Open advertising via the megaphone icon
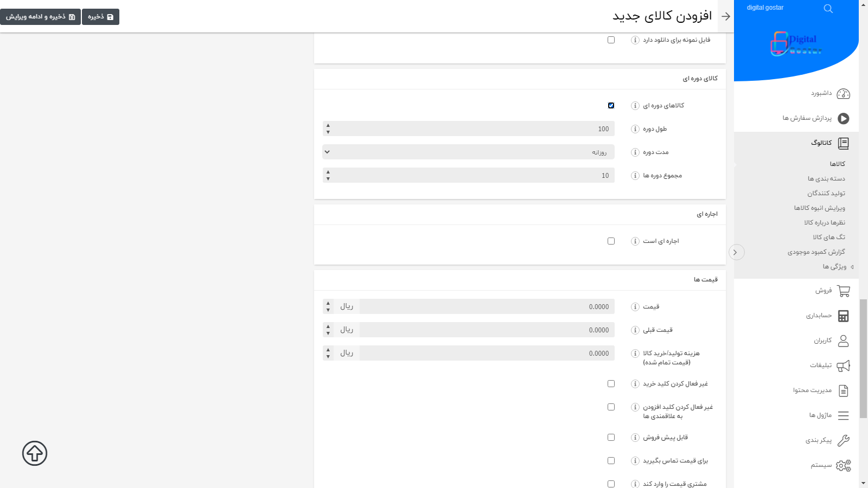The height and width of the screenshot is (488, 868). 843,365
